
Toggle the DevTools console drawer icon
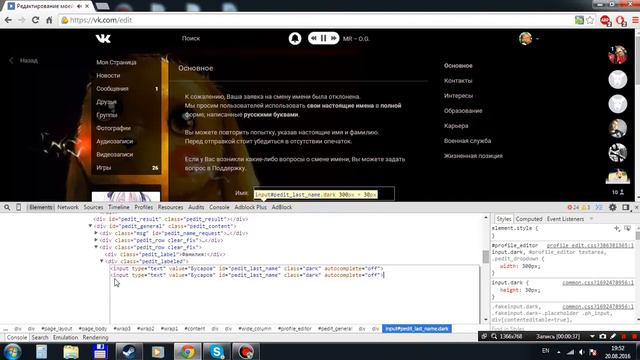tap(599, 207)
